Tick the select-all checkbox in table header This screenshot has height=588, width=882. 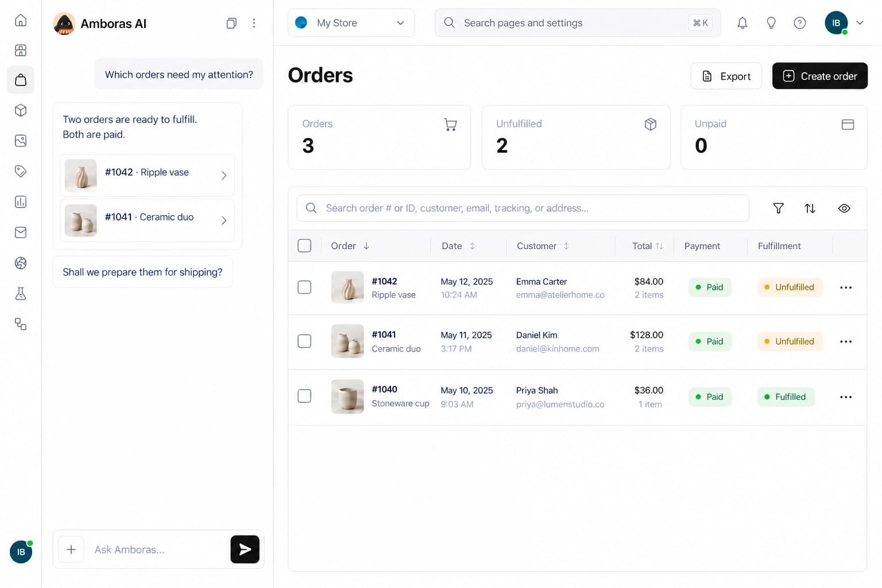(304, 246)
